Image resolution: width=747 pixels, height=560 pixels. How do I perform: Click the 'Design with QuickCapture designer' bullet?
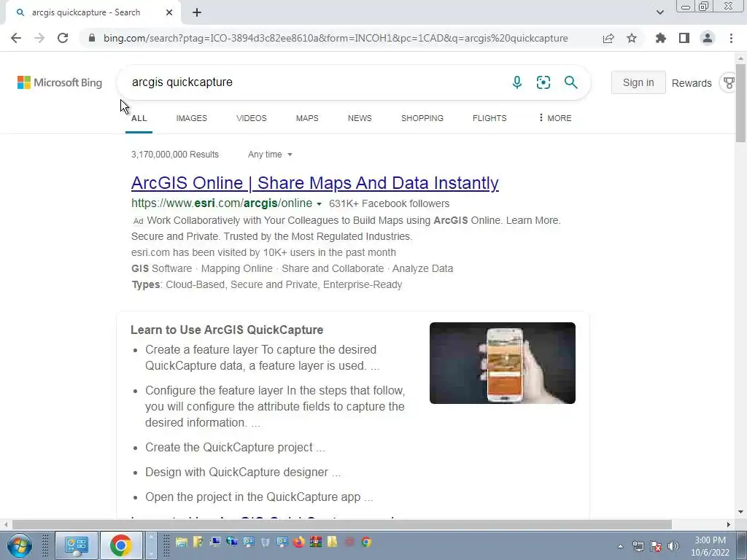pos(243,472)
